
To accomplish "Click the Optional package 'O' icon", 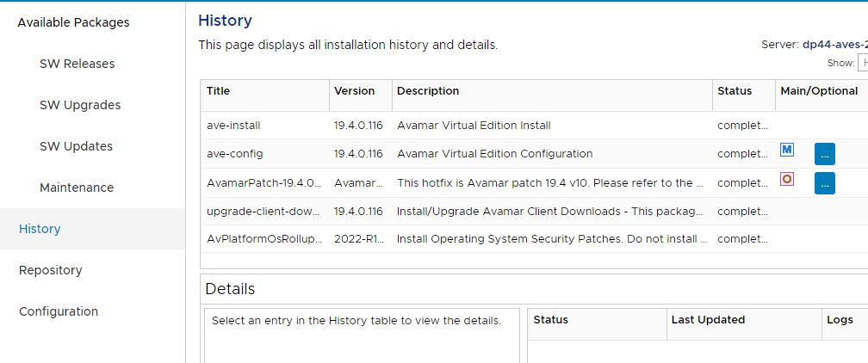I will 786,179.
